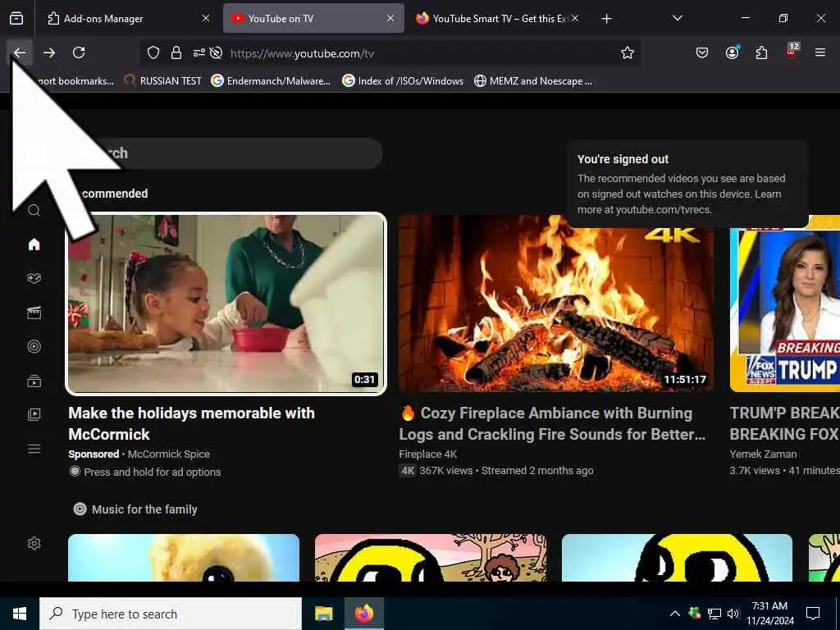This screenshot has width=840, height=630.
Task: Click the "Fireplace 4K" channel name
Action: click(x=428, y=454)
